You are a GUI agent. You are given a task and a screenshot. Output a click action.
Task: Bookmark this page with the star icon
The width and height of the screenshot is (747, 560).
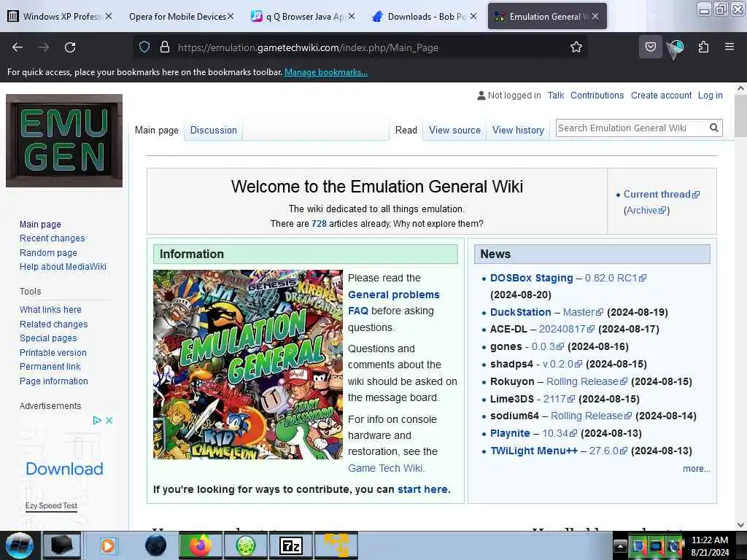point(576,47)
